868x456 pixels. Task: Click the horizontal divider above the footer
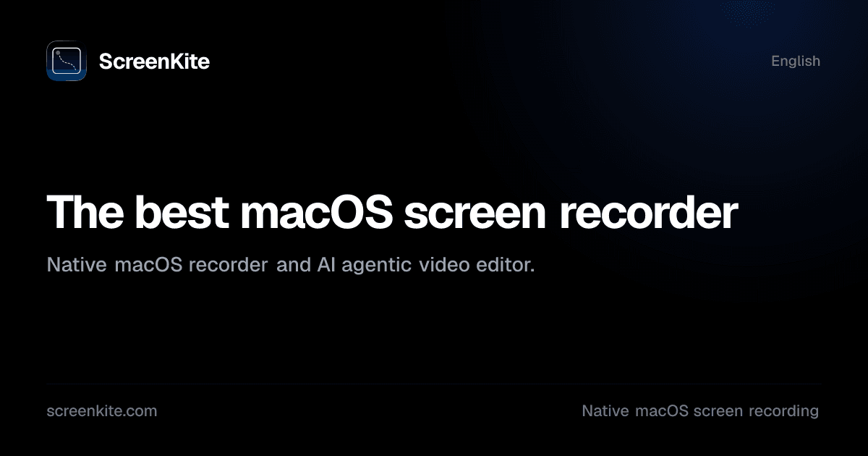point(434,384)
